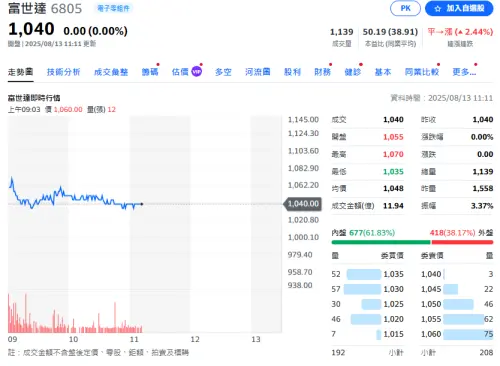Viewport: 500px width, 366px height.
Task: Click the purple VIP badge beside 估價
Action: pyautogui.click(x=197, y=71)
